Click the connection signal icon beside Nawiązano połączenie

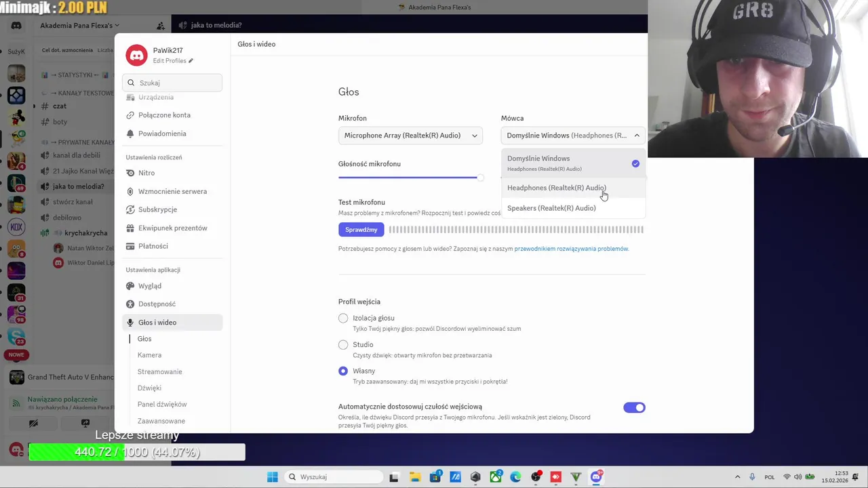(x=16, y=403)
